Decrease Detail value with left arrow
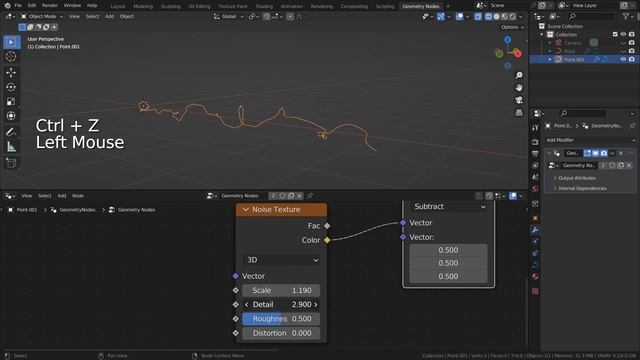The height and width of the screenshot is (360, 640). coord(247,304)
